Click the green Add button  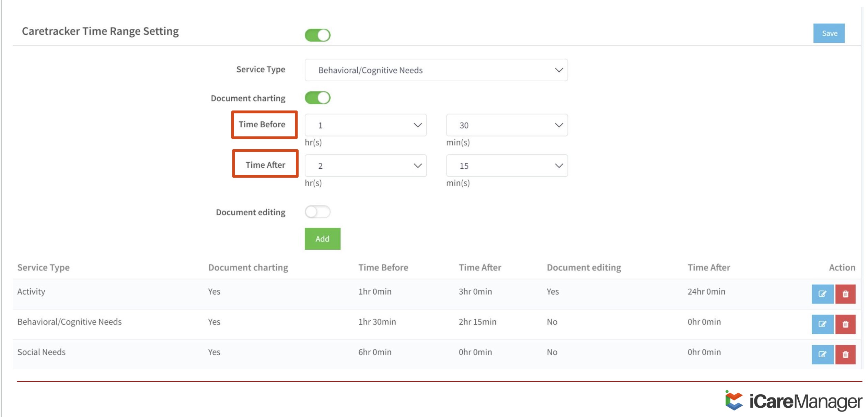pyautogui.click(x=322, y=239)
